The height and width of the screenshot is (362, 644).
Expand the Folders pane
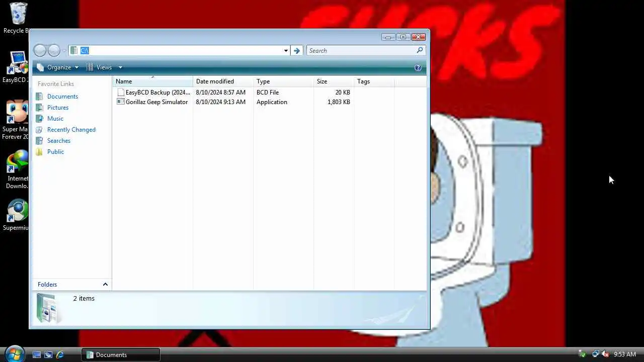tap(105, 285)
